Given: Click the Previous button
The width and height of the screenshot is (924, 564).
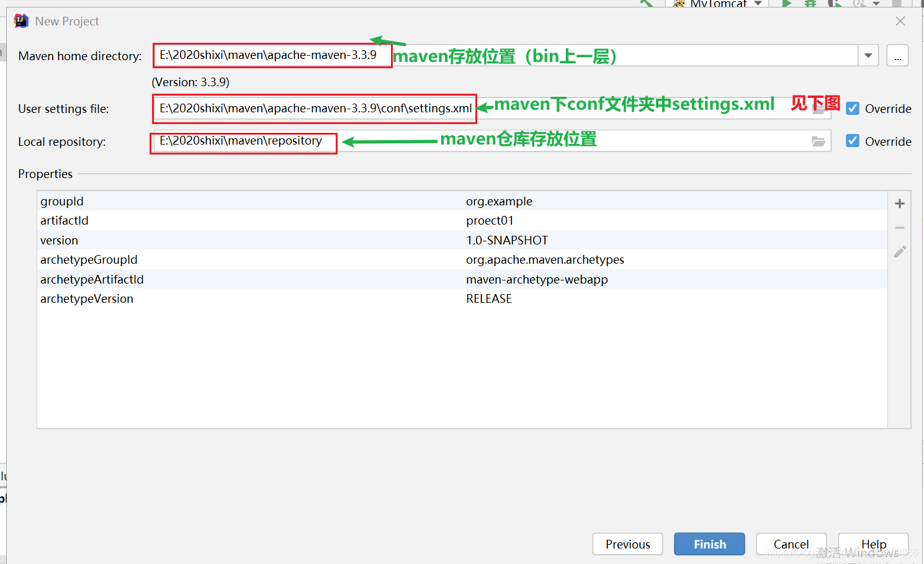Looking at the screenshot, I should point(627,544).
